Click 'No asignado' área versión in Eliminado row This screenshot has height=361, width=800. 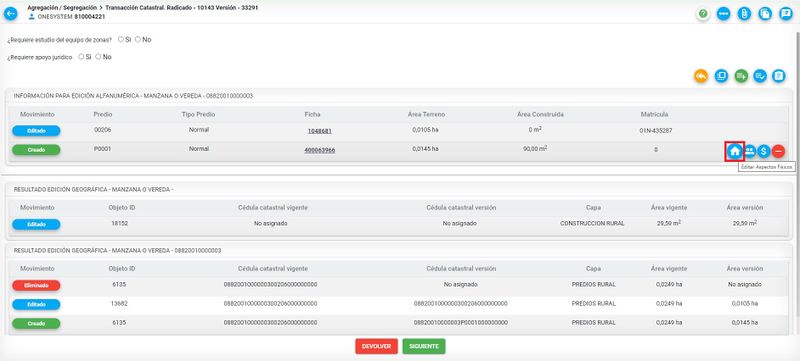click(745, 285)
